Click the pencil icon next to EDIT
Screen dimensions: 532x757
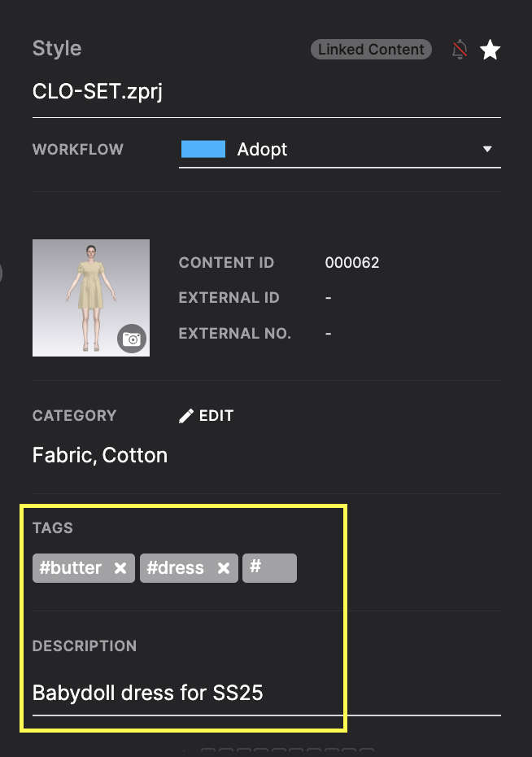pos(186,416)
